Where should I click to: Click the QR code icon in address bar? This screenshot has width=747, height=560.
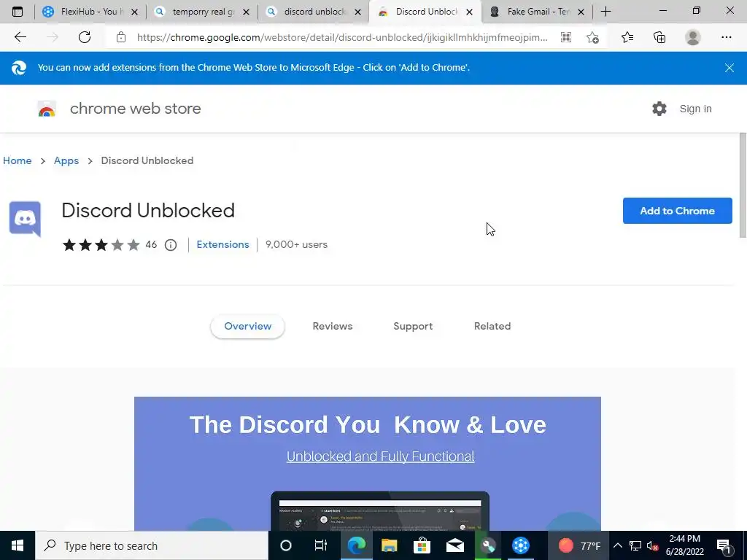tap(566, 37)
